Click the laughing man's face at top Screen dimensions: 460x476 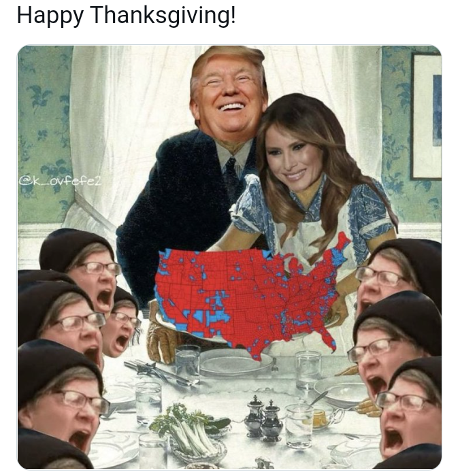coord(229,97)
